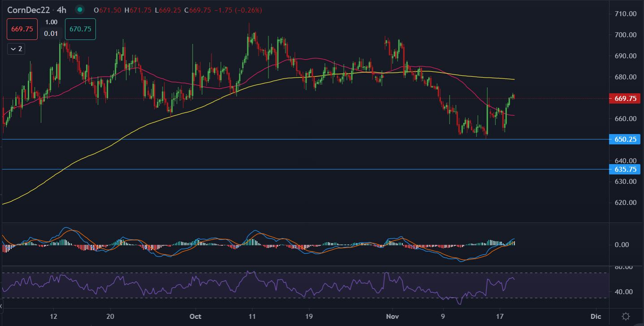Select the blue horizontal line drawn at 650.25
Image resolution: width=644 pixels, height=326 pixels.
click(305, 139)
